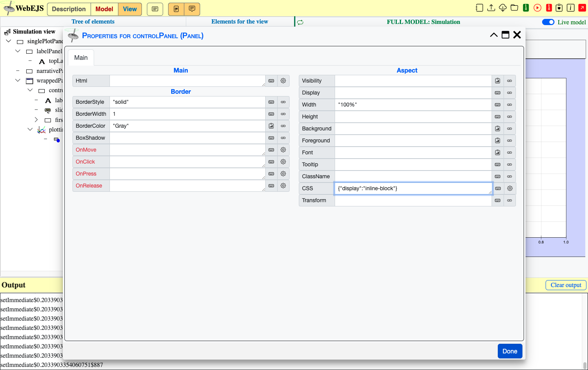Collapse the plottingPanel tree node

[x=30, y=129]
